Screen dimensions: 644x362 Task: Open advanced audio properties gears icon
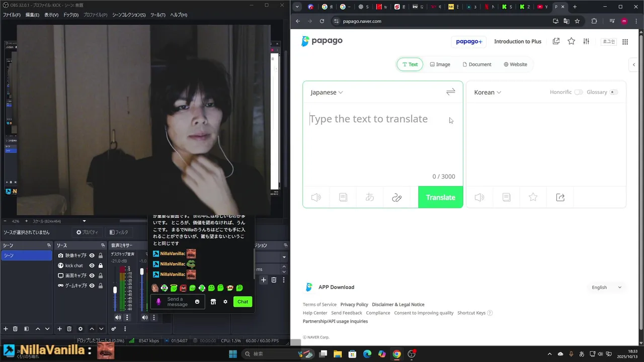[x=114, y=329]
